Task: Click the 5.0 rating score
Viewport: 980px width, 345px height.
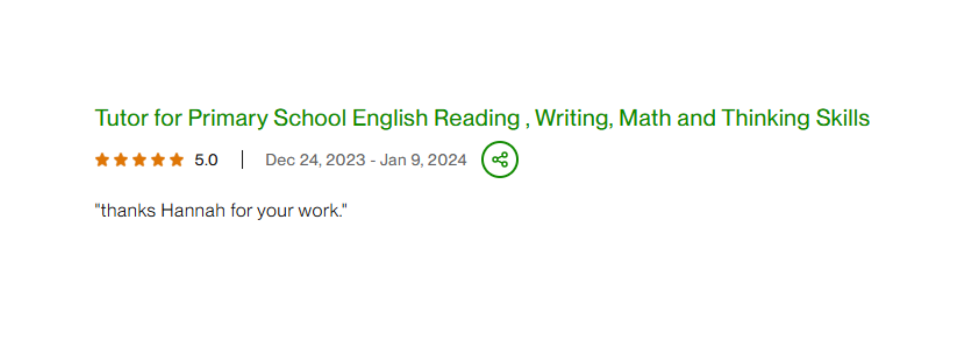Action: [x=206, y=160]
